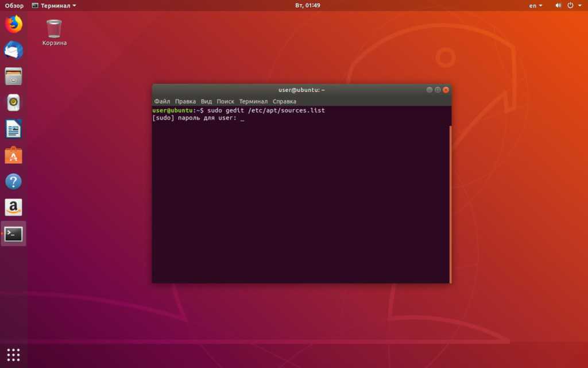Show applications grid button
Image resolution: width=588 pixels, height=368 pixels.
coord(13,354)
